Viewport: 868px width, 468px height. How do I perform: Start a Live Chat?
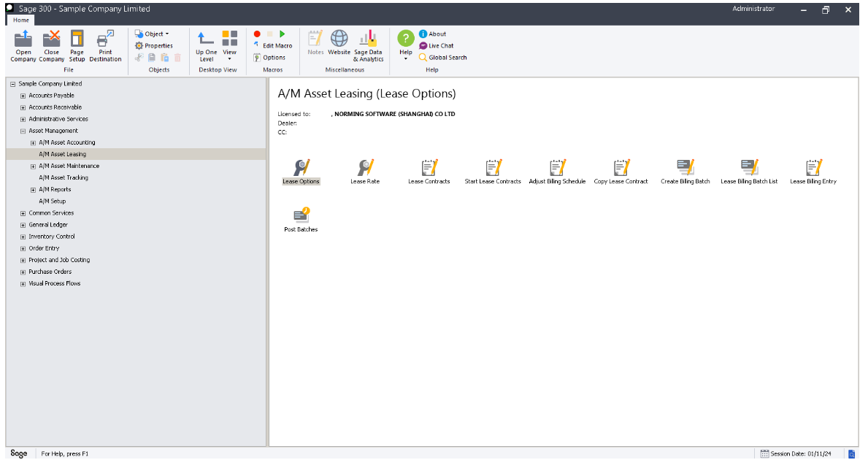[x=437, y=45]
